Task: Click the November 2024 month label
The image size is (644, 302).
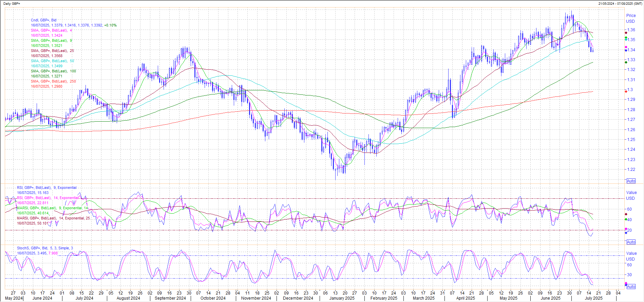Action: [x=256, y=298]
